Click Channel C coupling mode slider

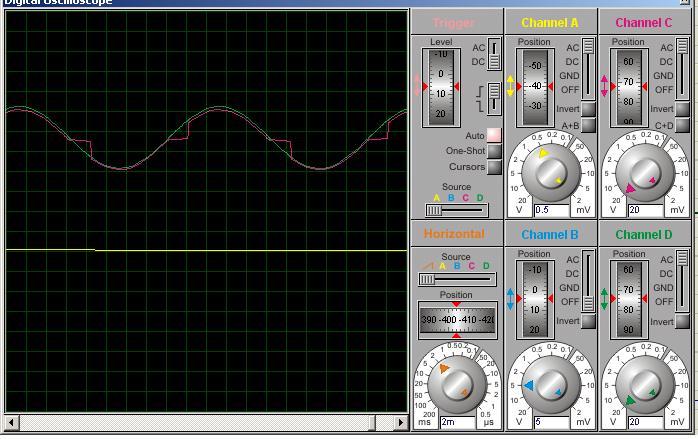pyautogui.click(x=682, y=69)
